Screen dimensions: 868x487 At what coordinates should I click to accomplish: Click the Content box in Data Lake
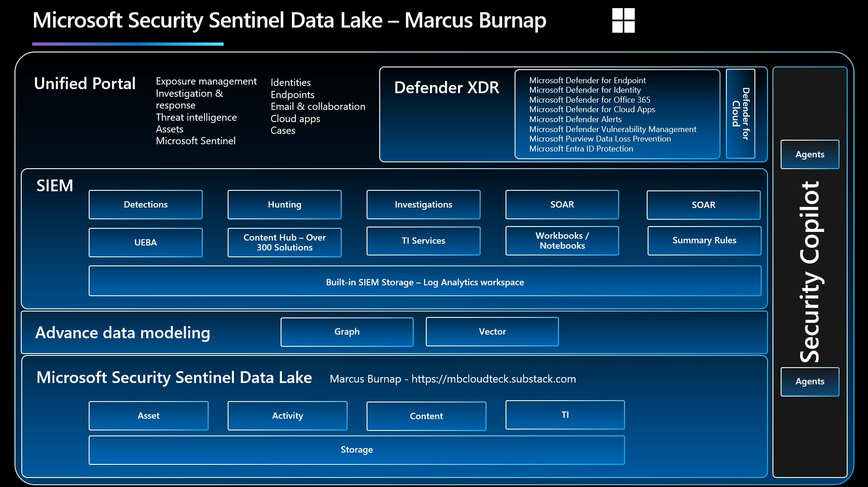[x=426, y=416]
